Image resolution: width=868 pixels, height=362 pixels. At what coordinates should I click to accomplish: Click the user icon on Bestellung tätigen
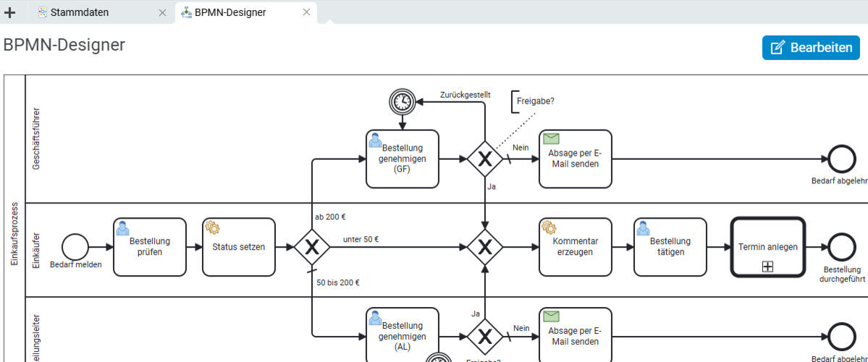[644, 227]
